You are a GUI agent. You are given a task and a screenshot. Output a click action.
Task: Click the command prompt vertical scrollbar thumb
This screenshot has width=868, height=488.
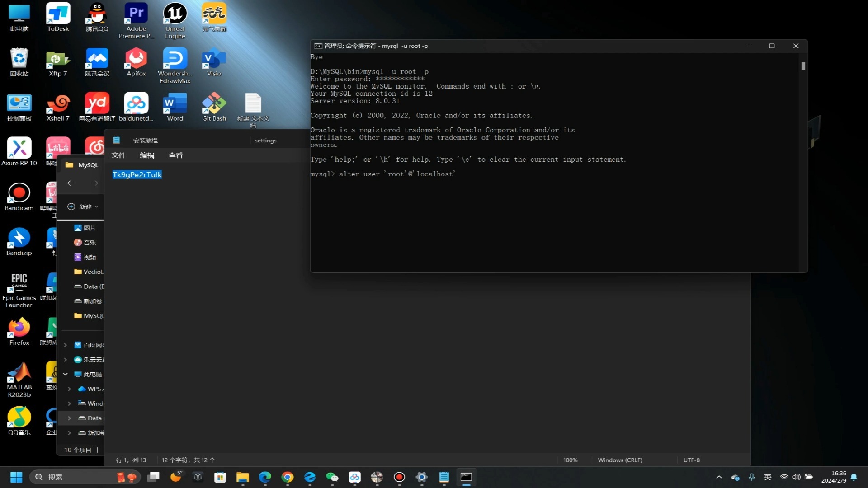(x=803, y=66)
